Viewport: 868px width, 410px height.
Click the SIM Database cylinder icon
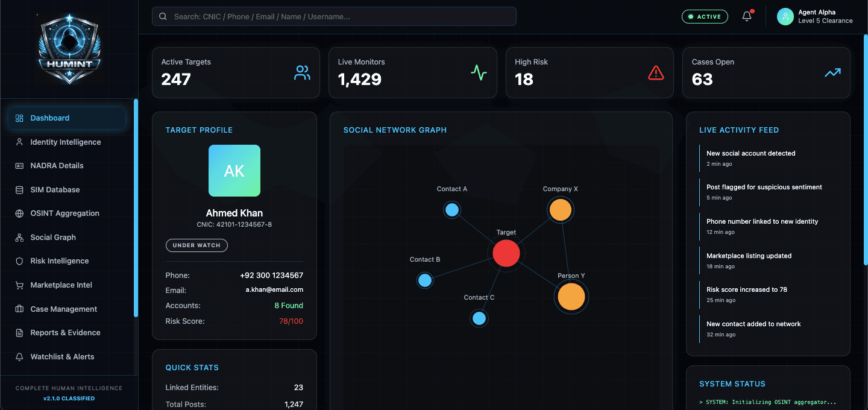19,190
